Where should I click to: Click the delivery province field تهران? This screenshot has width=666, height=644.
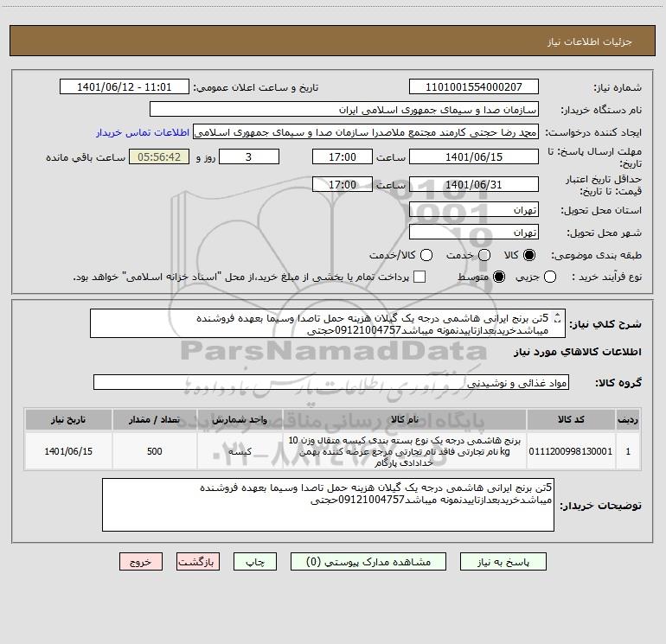474,210
